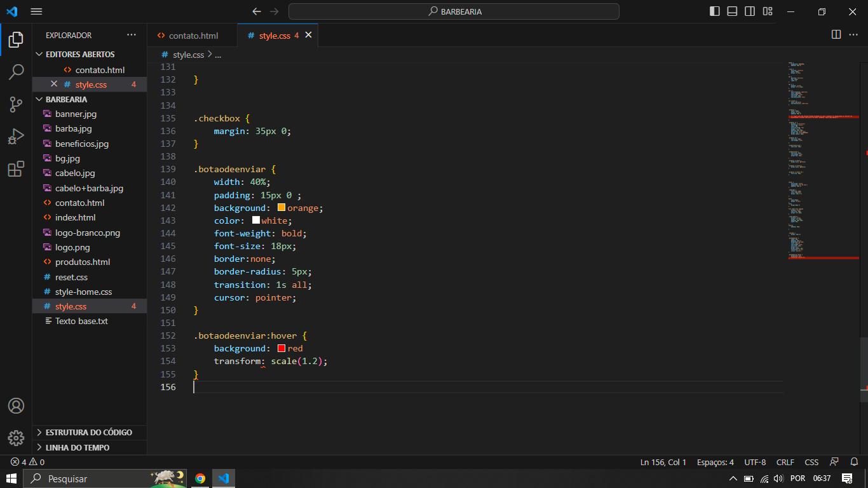Open the breadcrumb ellipsis symbol picker

tap(217, 55)
